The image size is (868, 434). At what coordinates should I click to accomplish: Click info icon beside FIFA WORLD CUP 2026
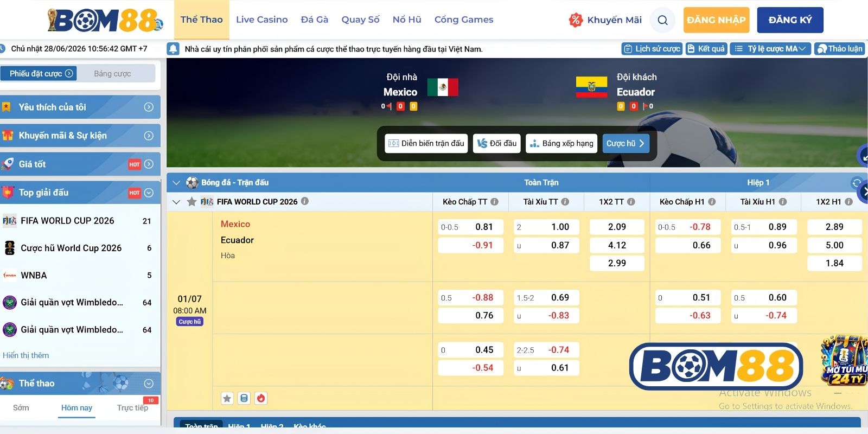305,201
